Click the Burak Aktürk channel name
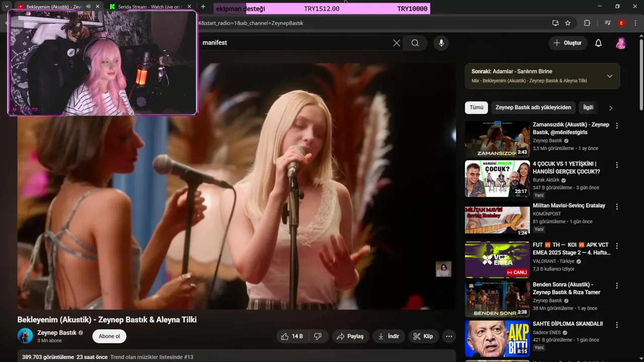The height and width of the screenshot is (362, 644). tap(546, 180)
